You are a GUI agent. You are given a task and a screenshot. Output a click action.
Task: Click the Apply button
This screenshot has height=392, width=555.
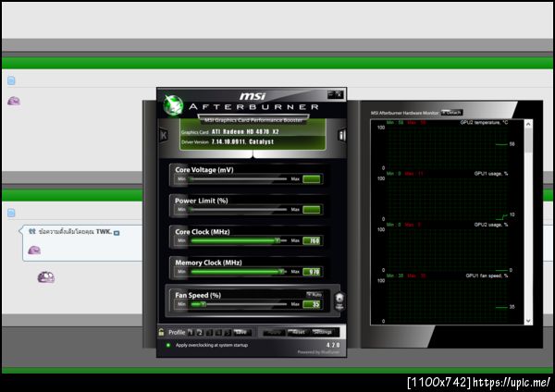pyautogui.click(x=273, y=332)
